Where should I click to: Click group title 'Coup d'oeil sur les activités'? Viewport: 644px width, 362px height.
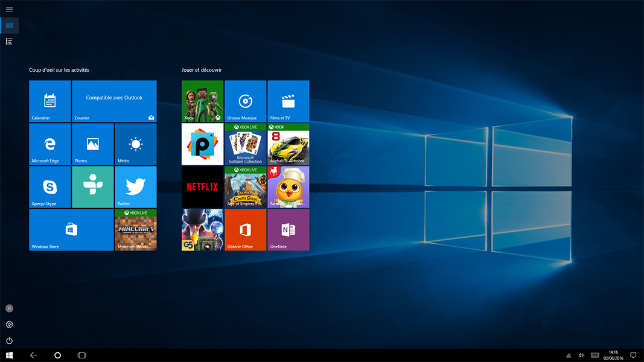59,70
